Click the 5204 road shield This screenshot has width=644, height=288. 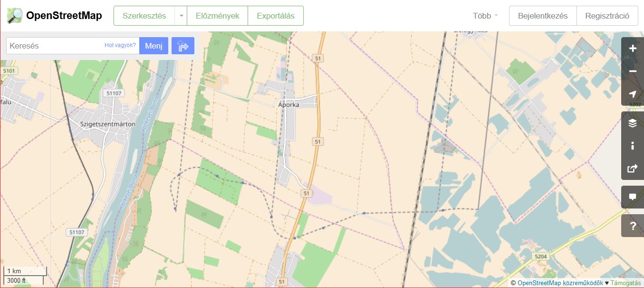541,257
